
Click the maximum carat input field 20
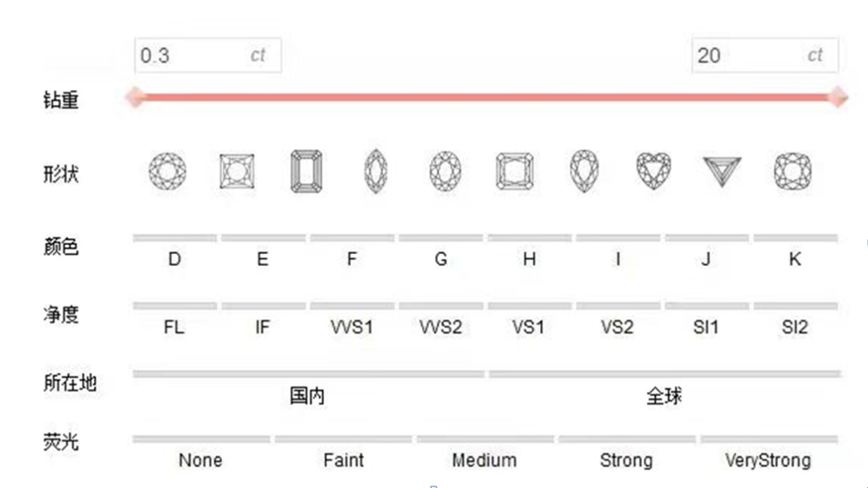point(764,55)
